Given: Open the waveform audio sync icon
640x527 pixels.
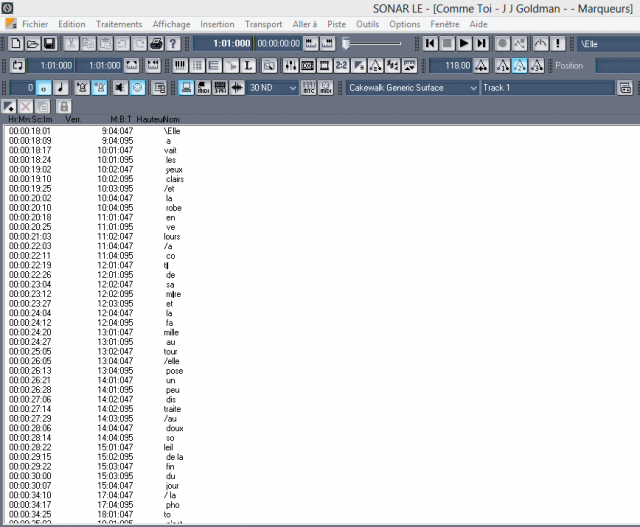Looking at the screenshot, I should 237,87.
